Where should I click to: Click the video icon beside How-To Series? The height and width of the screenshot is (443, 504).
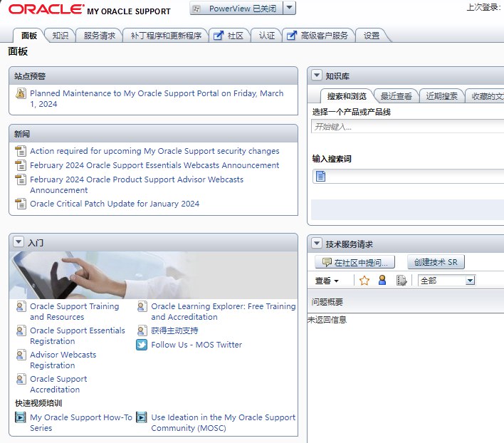click(x=21, y=417)
